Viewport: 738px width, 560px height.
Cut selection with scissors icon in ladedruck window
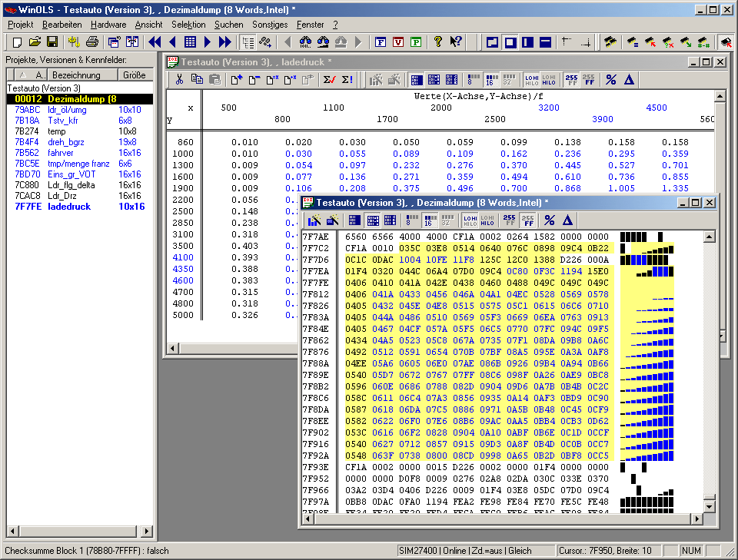(179, 80)
